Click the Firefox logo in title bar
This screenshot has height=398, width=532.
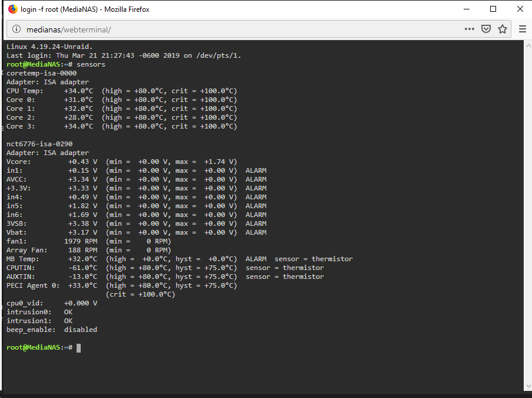[x=12, y=9]
